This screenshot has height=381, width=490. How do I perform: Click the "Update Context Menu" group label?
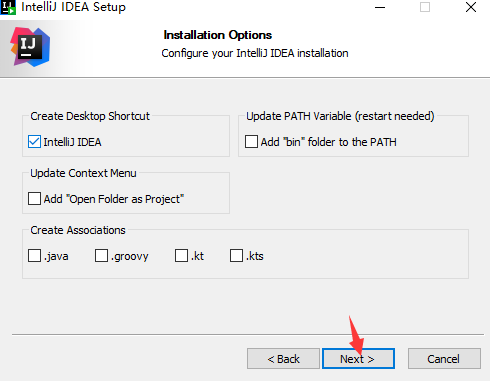coord(83,173)
